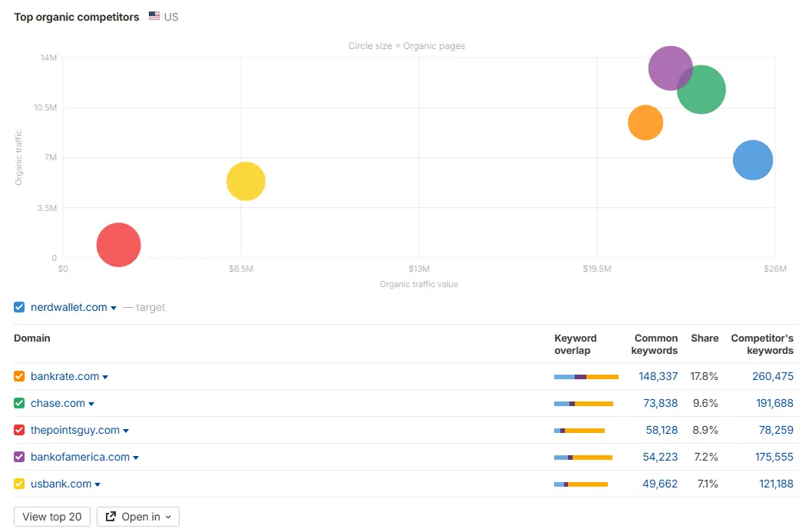Open the bankofamerica.com domain link
This screenshot has width=812, height=532.
[x=81, y=457]
